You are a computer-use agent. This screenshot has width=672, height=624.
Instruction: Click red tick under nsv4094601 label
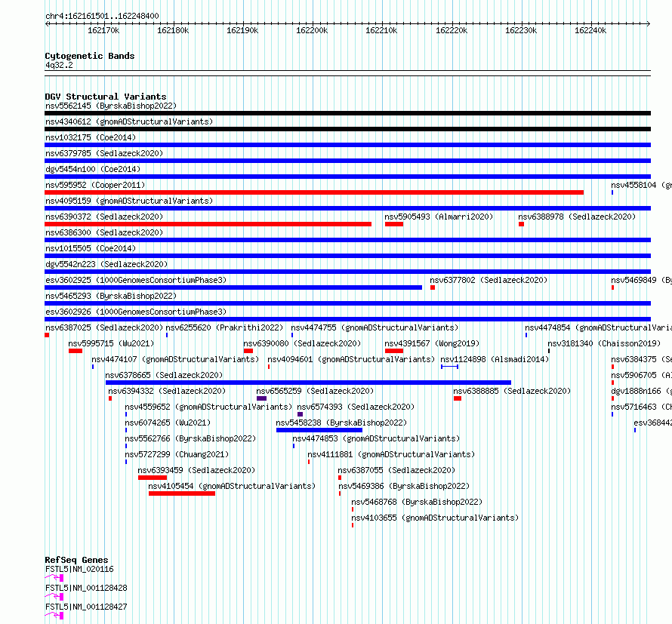coord(269,367)
